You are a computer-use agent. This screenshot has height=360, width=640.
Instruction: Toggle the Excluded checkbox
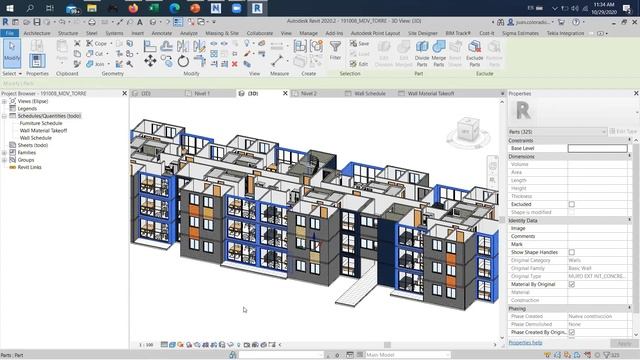(572, 204)
